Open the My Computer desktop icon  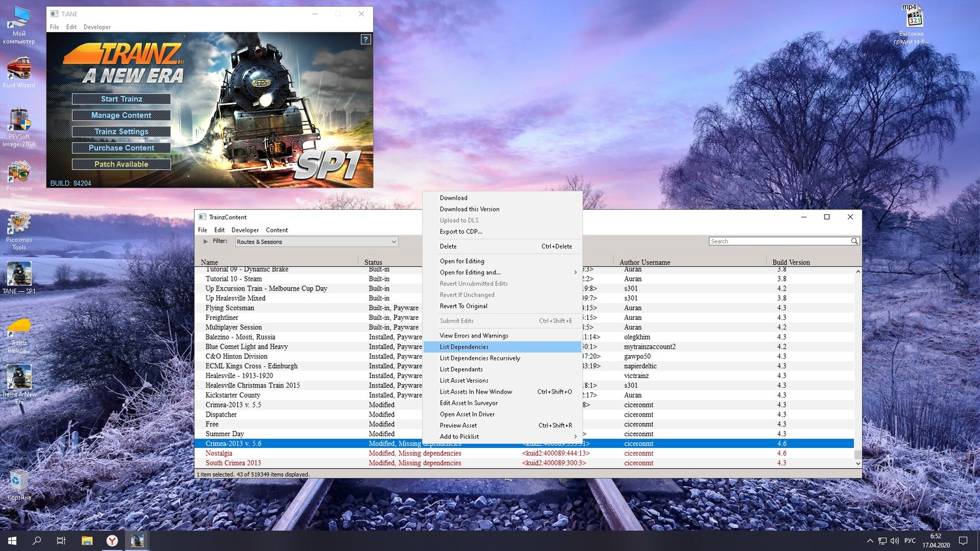(x=19, y=25)
